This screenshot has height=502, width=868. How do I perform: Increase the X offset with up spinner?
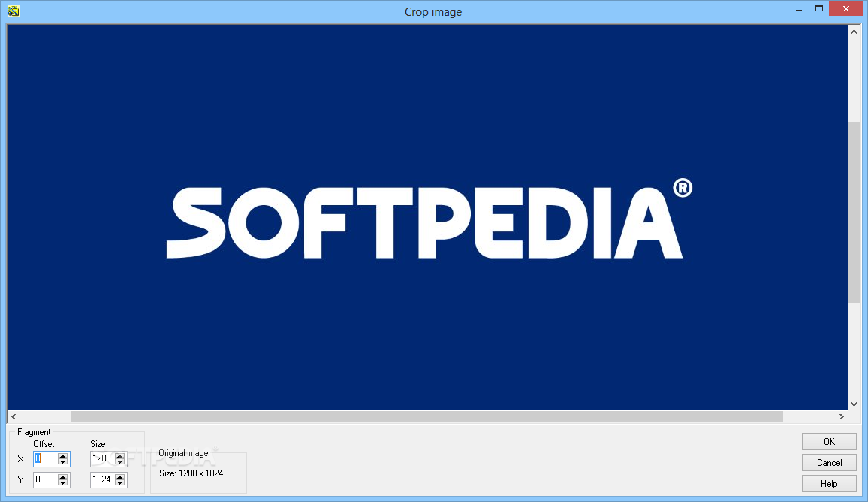pyautogui.click(x=62, y=455)
